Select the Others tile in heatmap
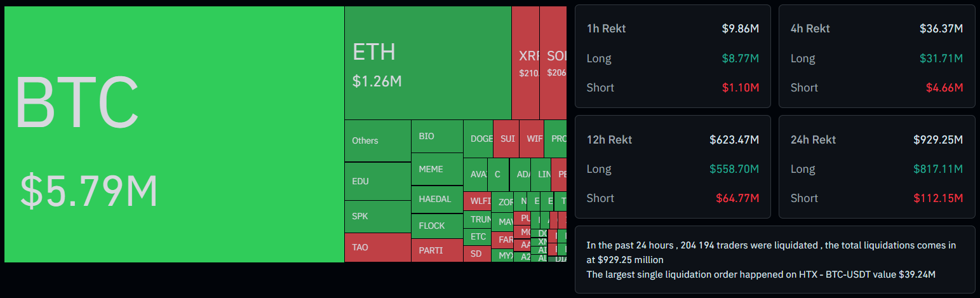The height and width of the screenshot is (298, 980). (x=377, y=140)
